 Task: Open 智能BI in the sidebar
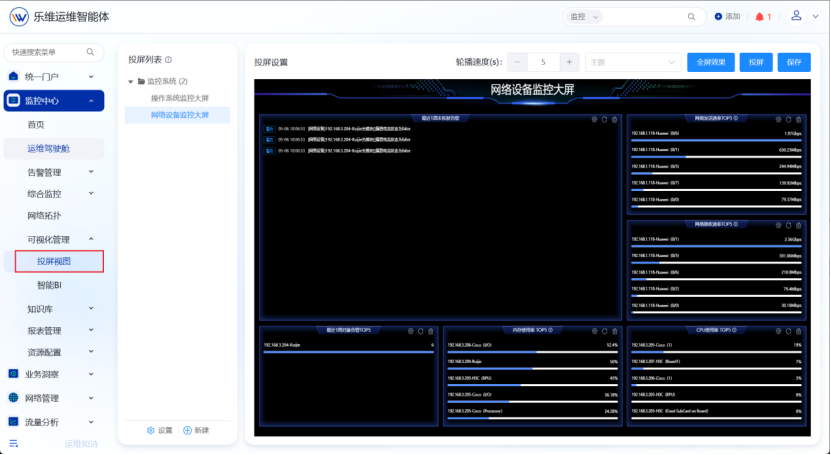pyautogui.click(x=49, y=285)
